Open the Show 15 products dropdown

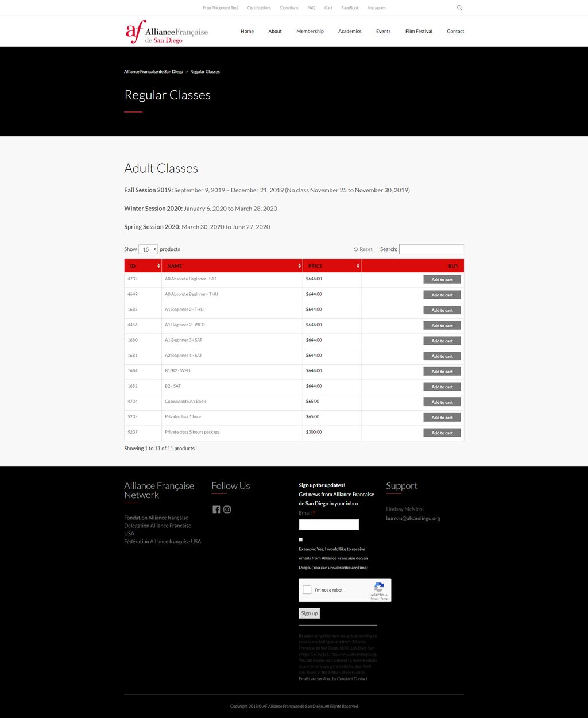click(148, 249)
